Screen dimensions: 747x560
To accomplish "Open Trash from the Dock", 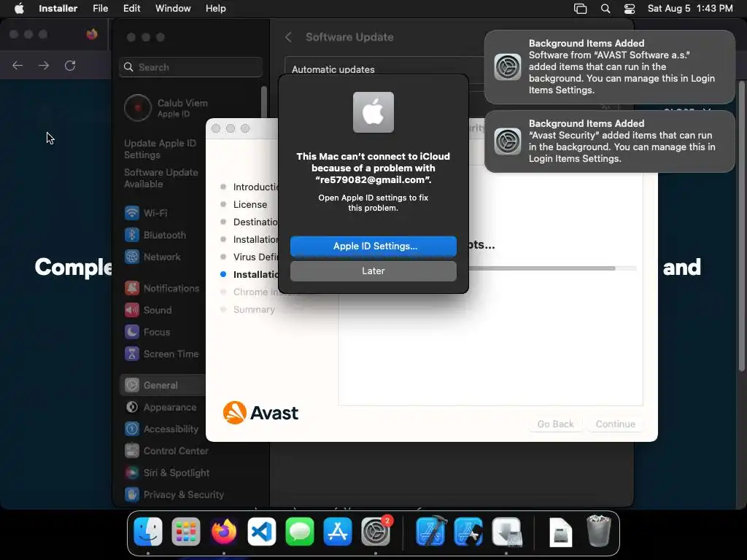I will pyautogui.click(x=598, y=532).
